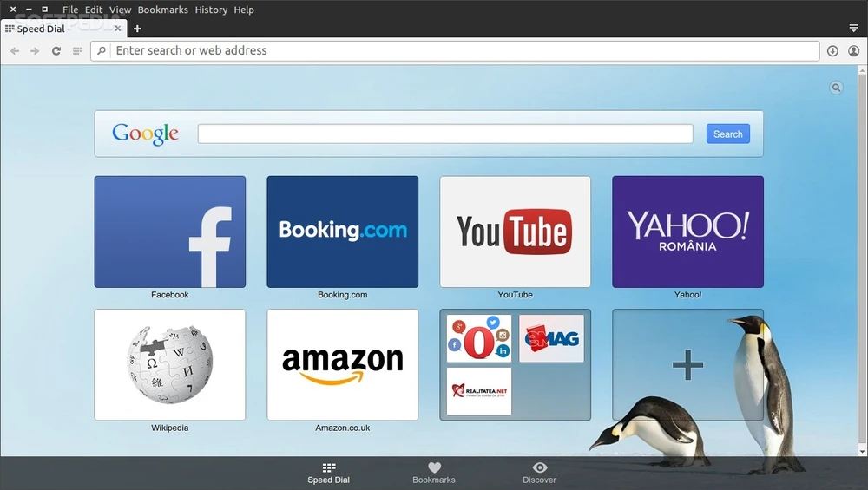Click the reload page icon

coord(56,51)
